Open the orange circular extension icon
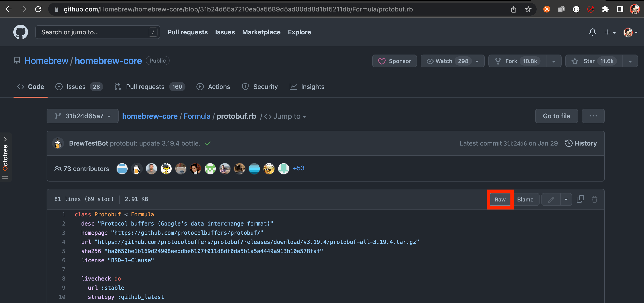 point(547,9)
